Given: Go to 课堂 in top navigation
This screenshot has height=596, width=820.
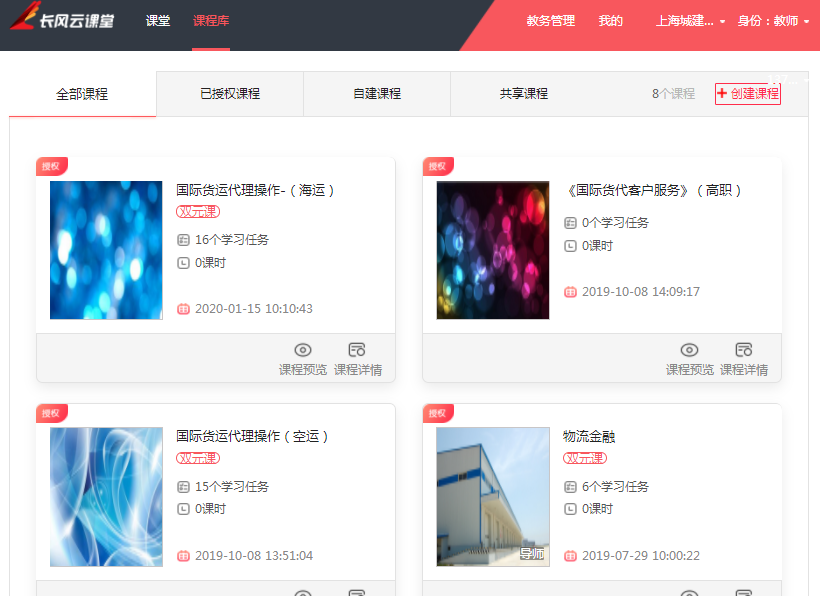Looking at the screenshot, I should 158,21.
